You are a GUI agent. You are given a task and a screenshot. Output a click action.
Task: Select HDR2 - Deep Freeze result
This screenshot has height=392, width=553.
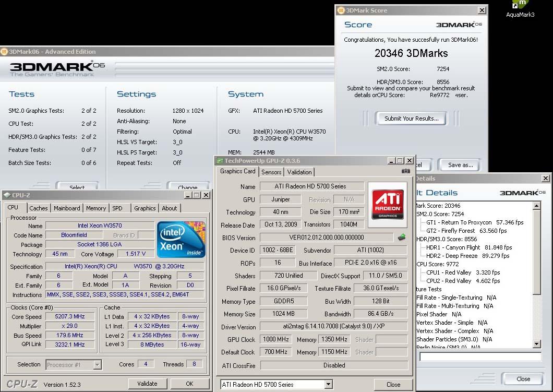[467, 256]
